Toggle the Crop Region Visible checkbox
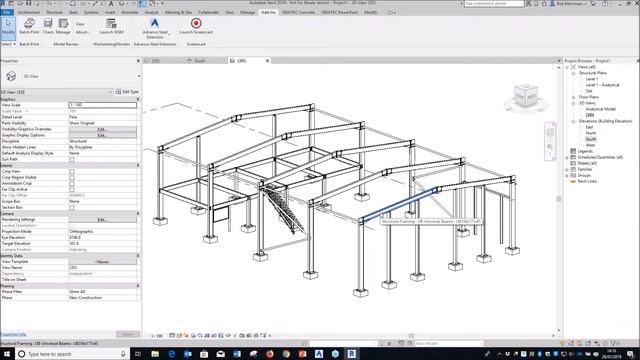 pyautogui.click(x=72, y=178)
